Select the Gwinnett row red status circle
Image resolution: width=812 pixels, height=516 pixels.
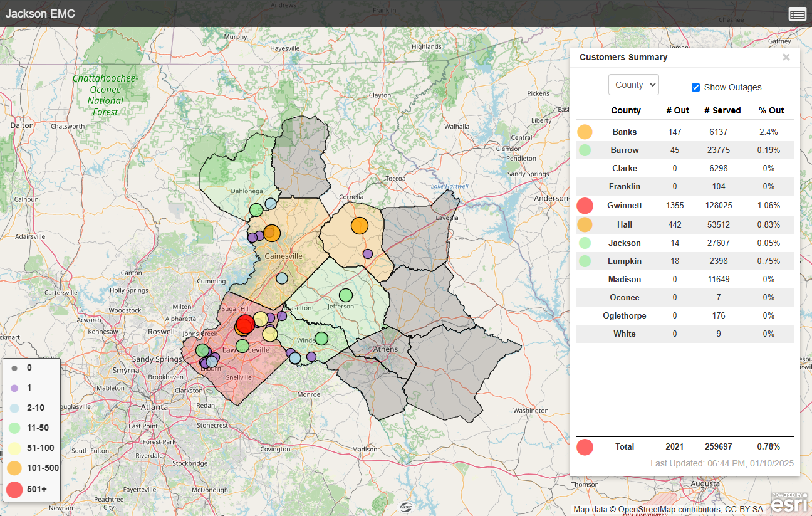(585, 206)
